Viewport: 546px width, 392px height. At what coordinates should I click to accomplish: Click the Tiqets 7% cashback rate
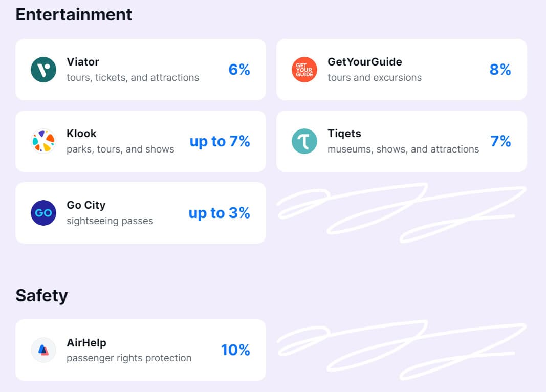[x=500, y=141]
